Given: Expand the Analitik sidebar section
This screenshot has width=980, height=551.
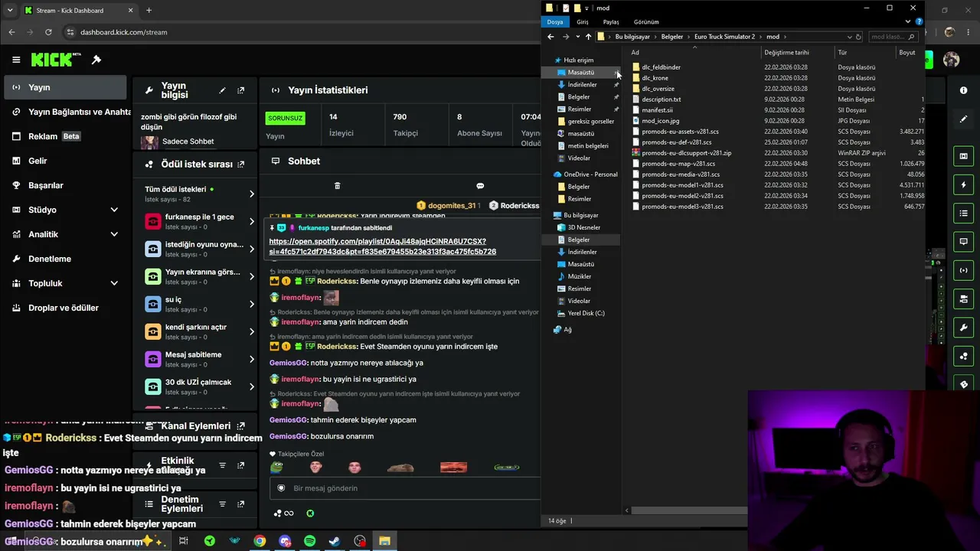Looking at the screenshot, I should (x=114, y=234).
